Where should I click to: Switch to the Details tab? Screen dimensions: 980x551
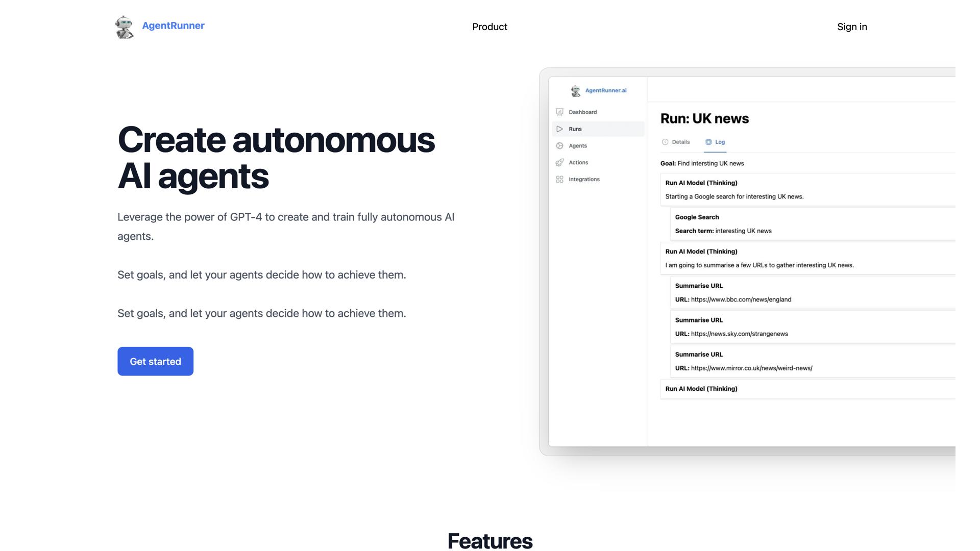click(x=680, y=142)
